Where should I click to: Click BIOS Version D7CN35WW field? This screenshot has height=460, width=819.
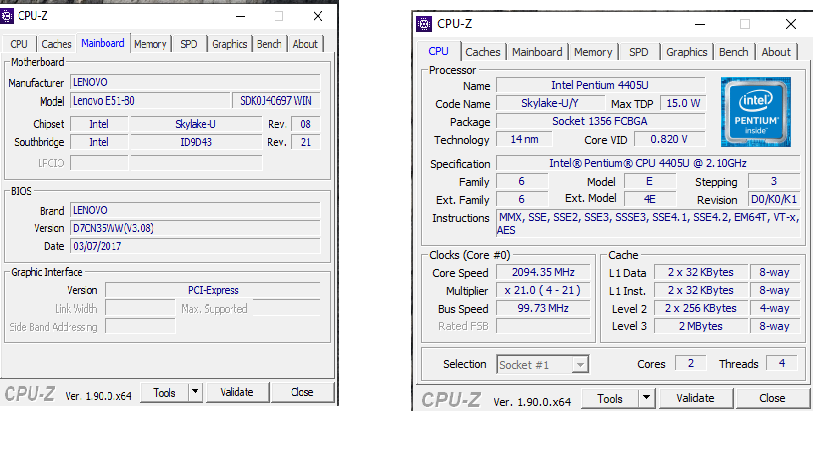[x=195, y=228]
